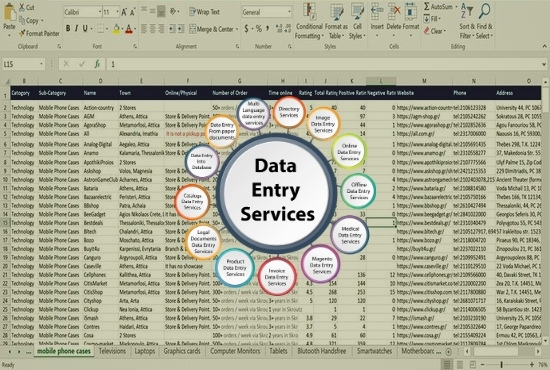
Task: Click the Borders grid icon
Action: [101, 29]
